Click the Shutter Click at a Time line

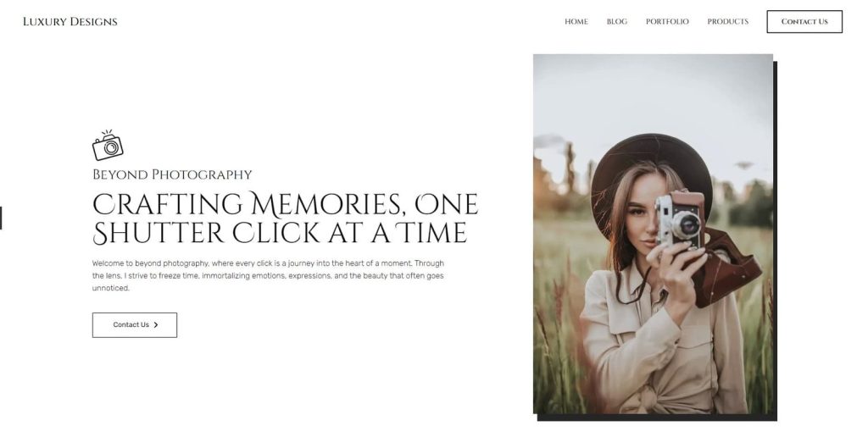280,233
